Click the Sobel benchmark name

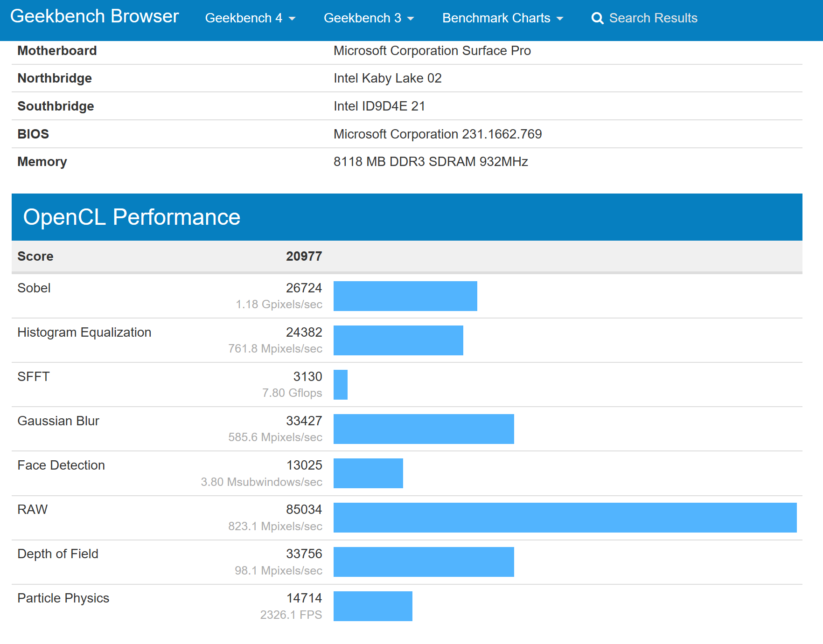tap(34, 288)
